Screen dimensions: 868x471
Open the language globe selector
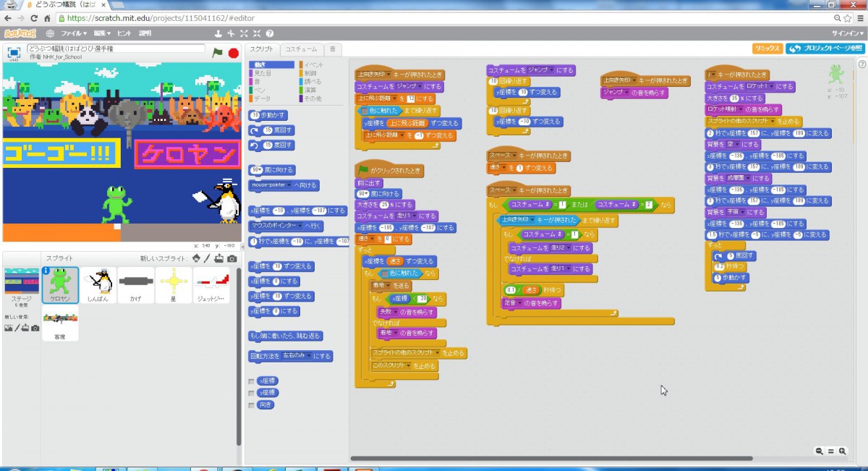pos(51,33)
